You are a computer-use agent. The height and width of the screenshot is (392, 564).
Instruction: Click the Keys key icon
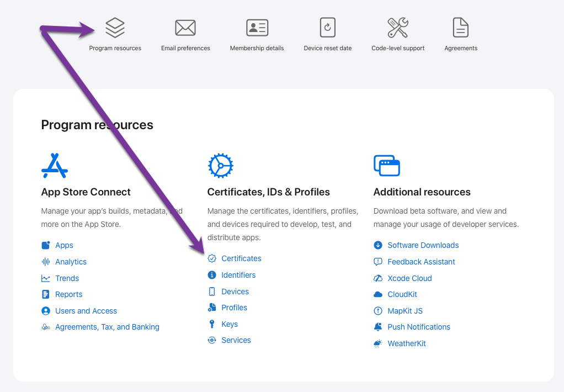[x=212, y=324]
